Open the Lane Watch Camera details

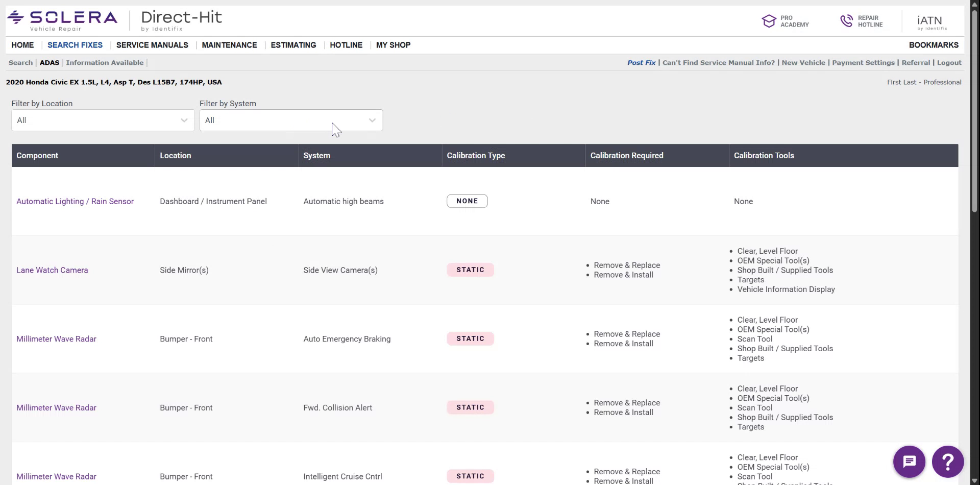click(x=52, y=270)
